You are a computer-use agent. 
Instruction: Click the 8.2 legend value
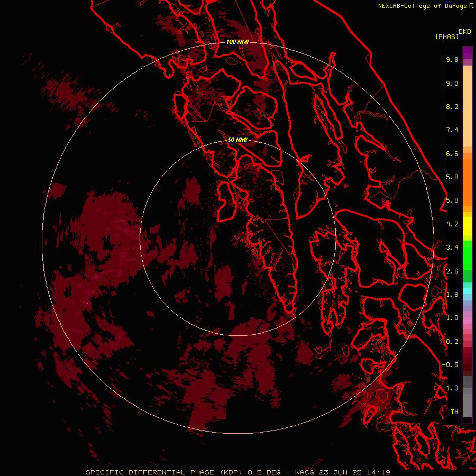tap(452, 106)
